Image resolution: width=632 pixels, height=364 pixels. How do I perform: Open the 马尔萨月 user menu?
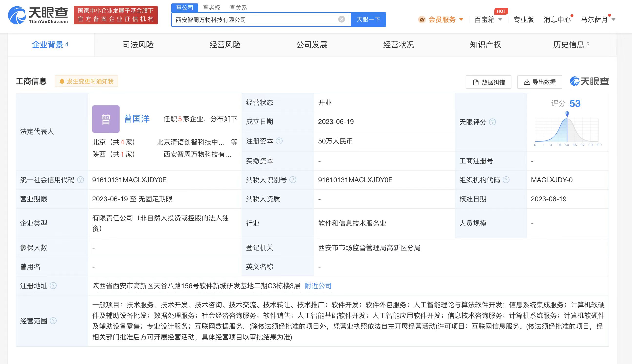click(x=598, y=20)
